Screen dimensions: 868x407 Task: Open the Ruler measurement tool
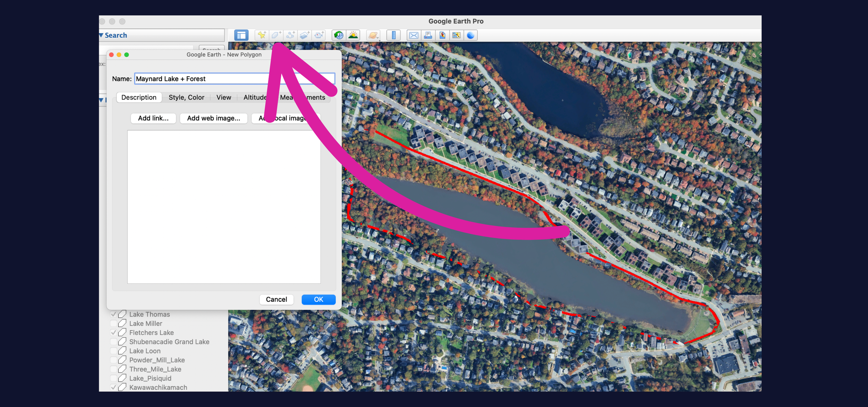point(394,35)
